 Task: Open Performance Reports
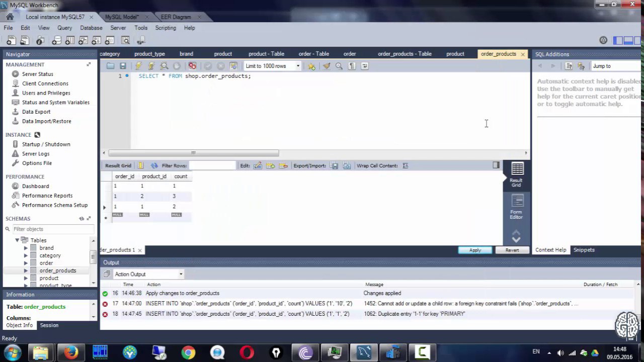click(47, 196)
